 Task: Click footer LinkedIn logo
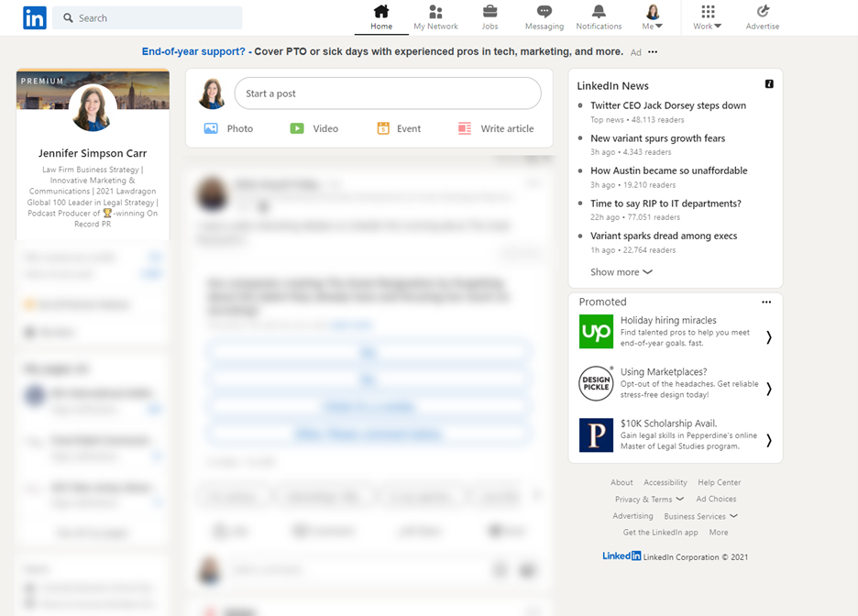tap(621, 555)
